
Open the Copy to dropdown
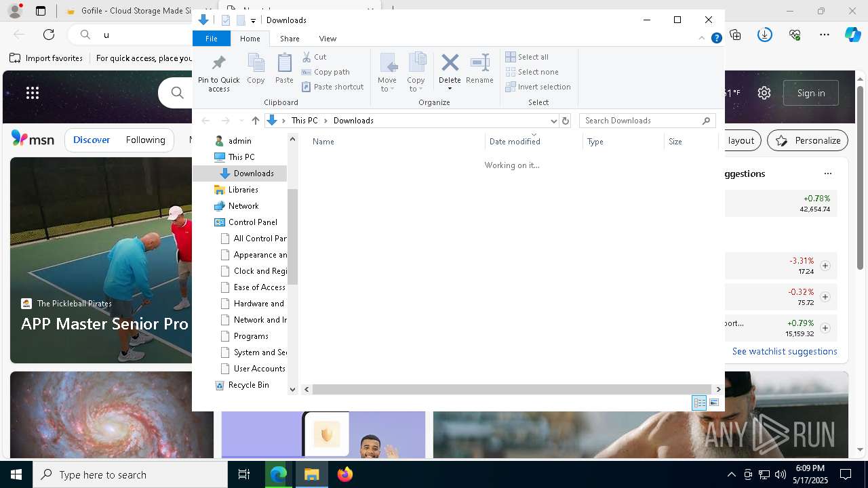click(416, 73)
